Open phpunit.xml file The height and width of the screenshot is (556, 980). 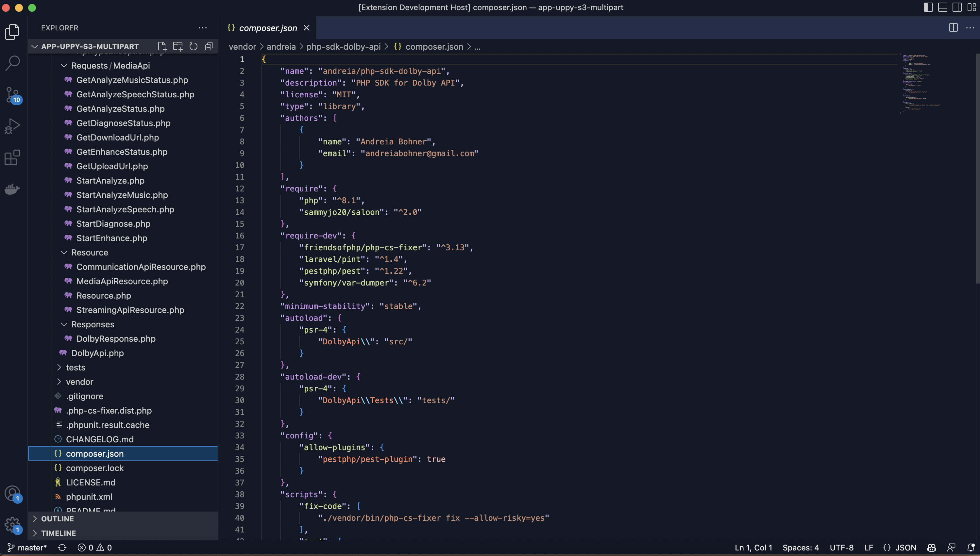point(89,497)
